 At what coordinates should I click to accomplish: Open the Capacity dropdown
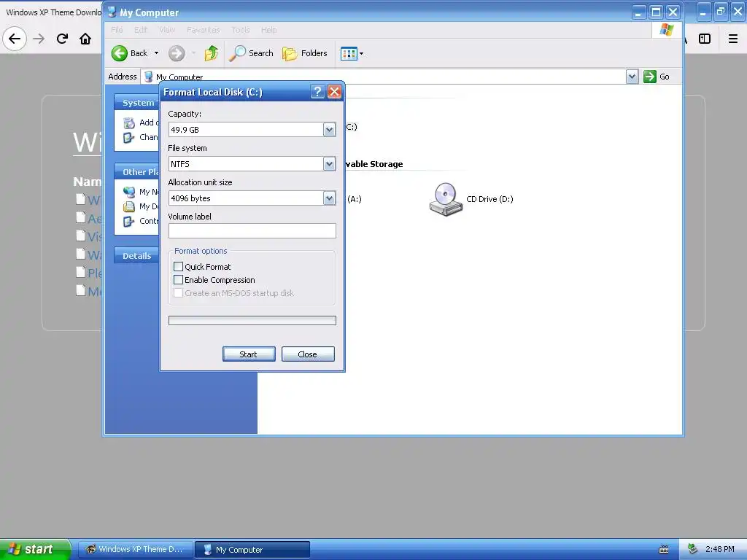[329, 130]
